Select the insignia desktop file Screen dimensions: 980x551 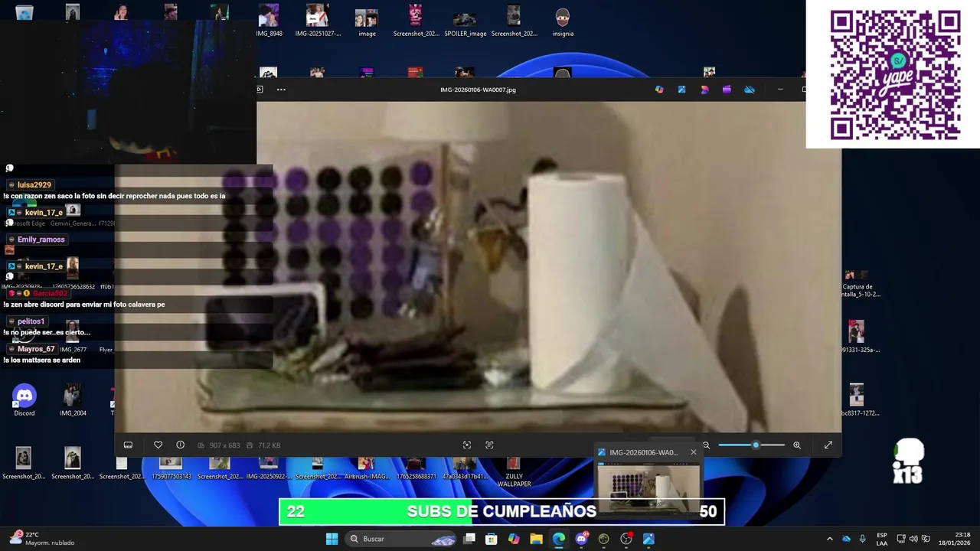click(563, 23)
